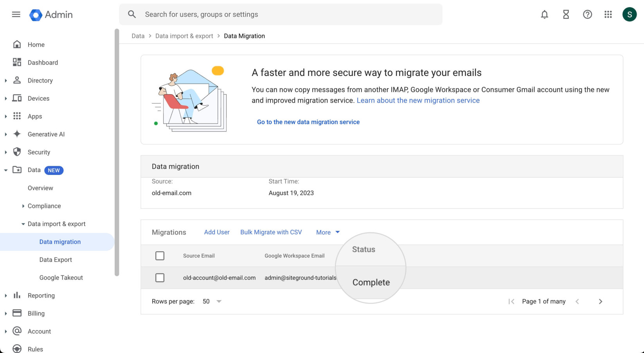Open the pending tasks hourglass icon
This screenshot has width=644, height=353.
(566, 14)
